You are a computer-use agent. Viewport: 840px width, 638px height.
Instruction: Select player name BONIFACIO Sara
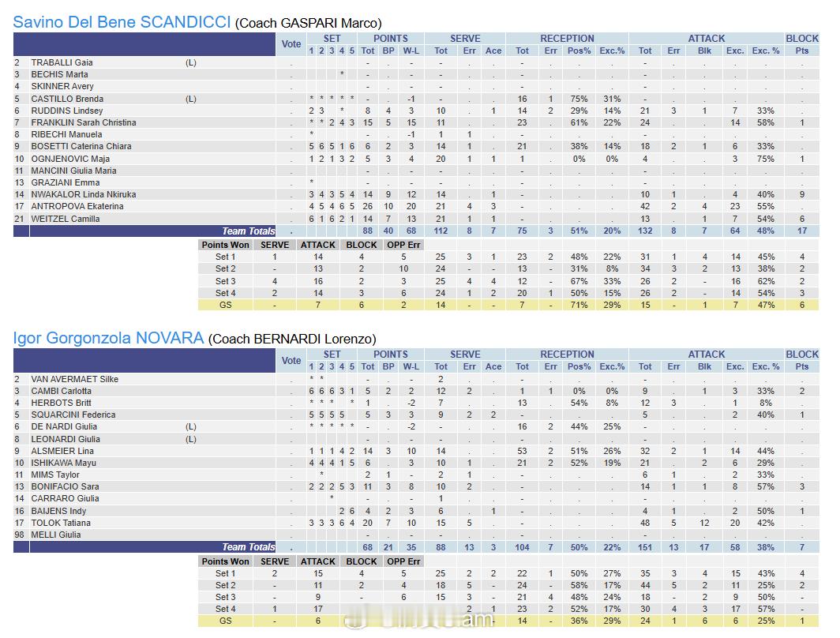(x=65, y=486)
